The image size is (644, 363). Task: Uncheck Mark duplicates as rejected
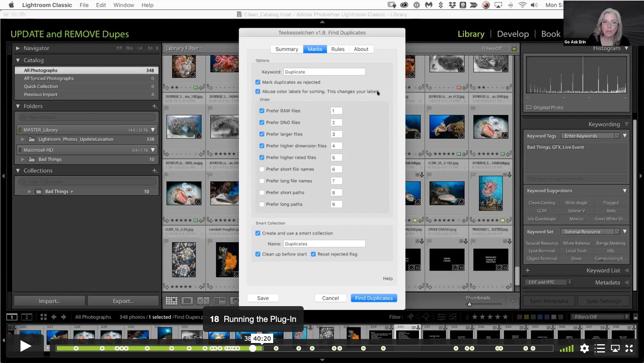click(258, 82)
